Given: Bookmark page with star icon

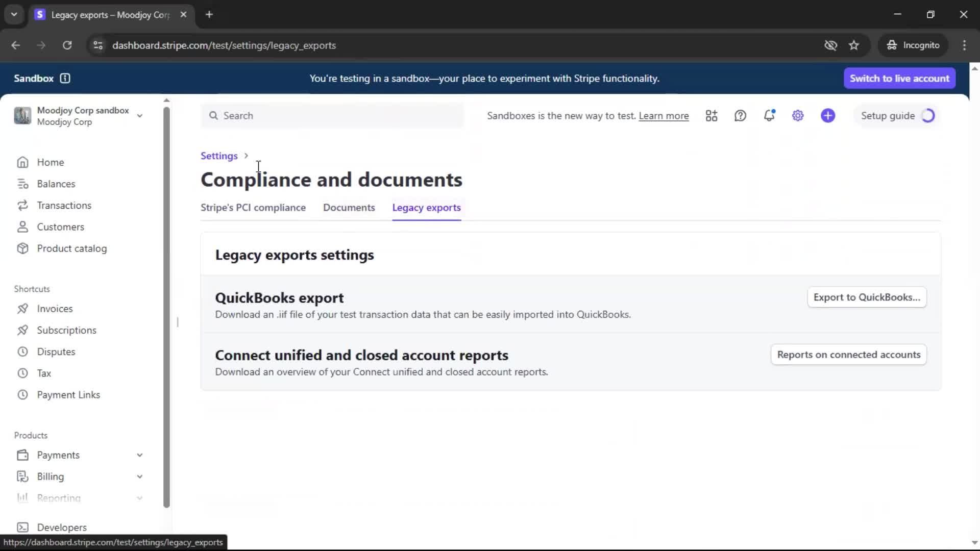Looking at the screenshot, I should 854,45.
